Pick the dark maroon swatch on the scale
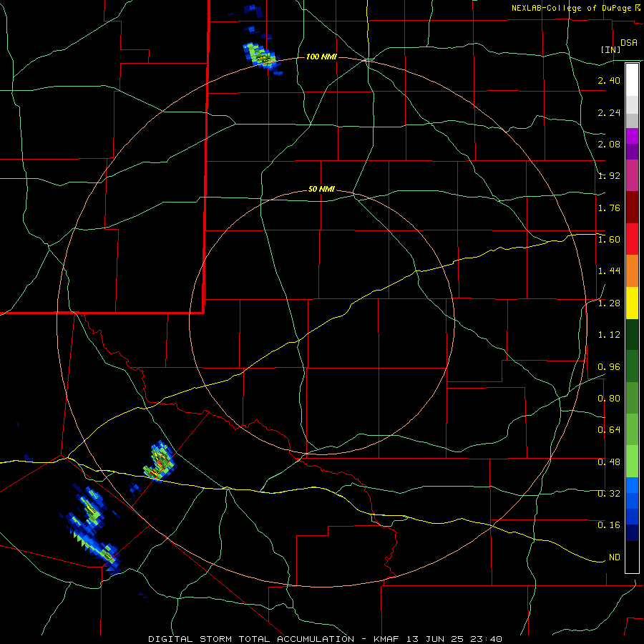 (x=632, y=208)
